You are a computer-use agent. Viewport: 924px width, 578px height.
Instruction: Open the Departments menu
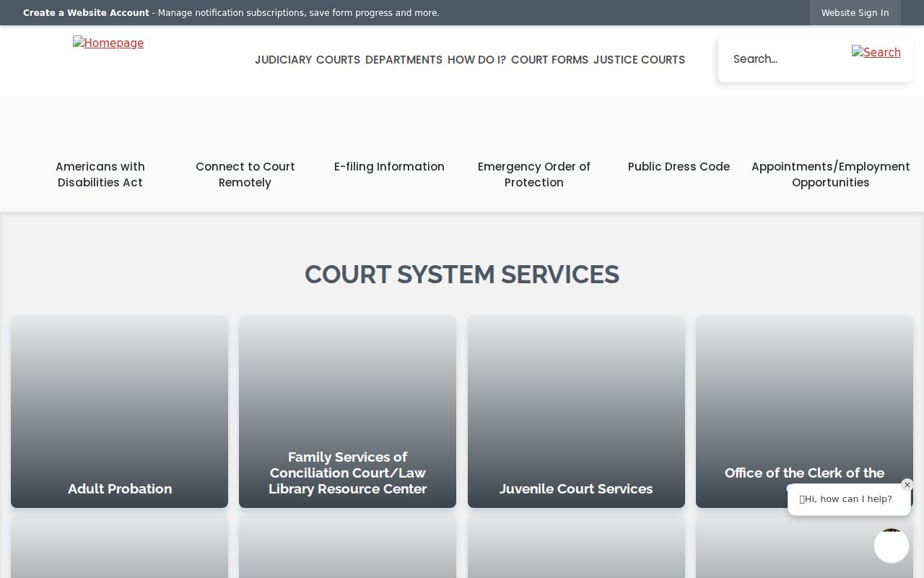pos(404,60)
